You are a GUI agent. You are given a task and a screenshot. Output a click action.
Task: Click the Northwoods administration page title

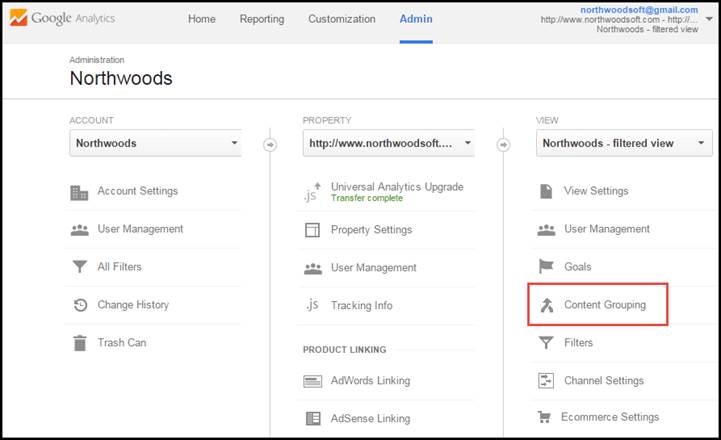121,78
